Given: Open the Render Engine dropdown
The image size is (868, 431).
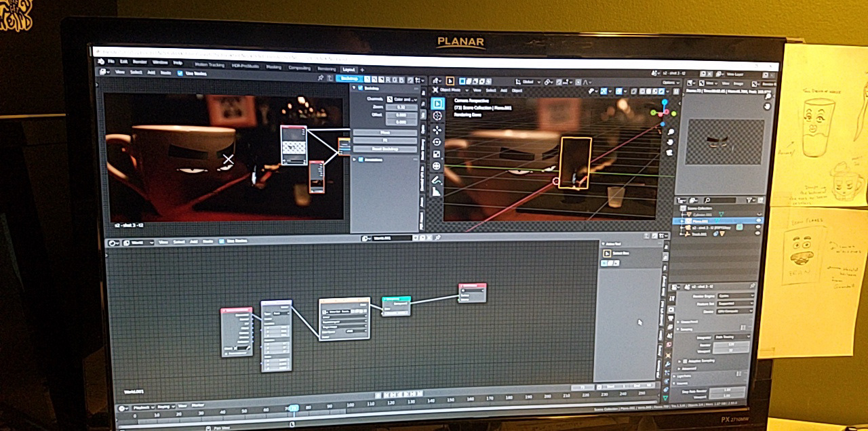Looking at the screenshot, I should click(734, 297).
